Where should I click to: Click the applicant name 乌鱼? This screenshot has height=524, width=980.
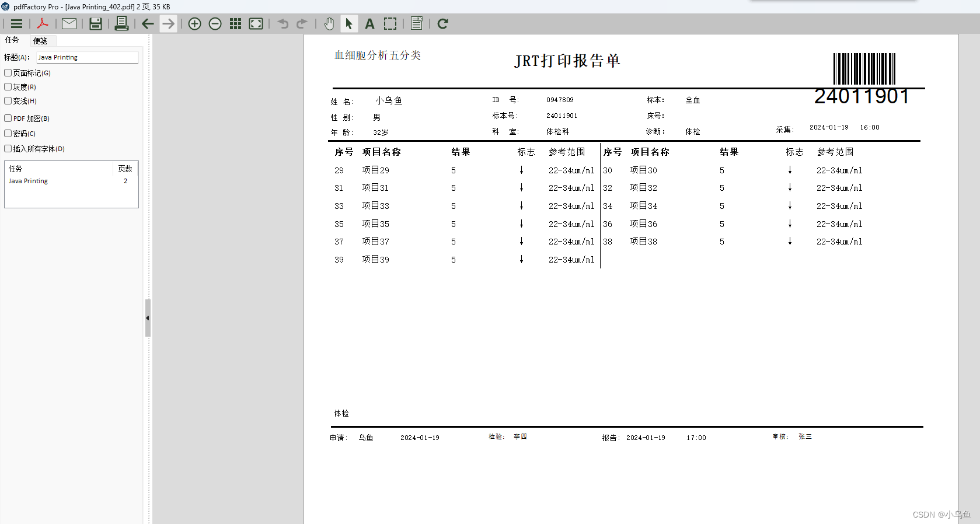[x=366, y=438]
